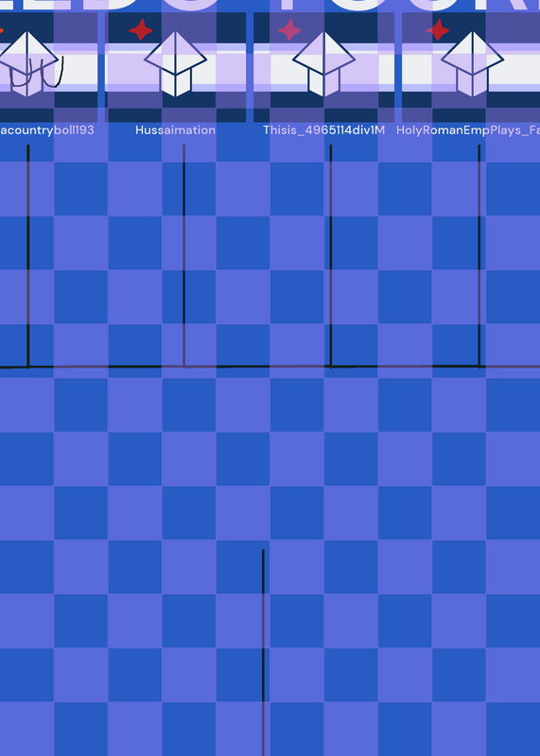
Task: Click the house icon above Thisis_4965114div1M
Action: click(x=323, y=64)
